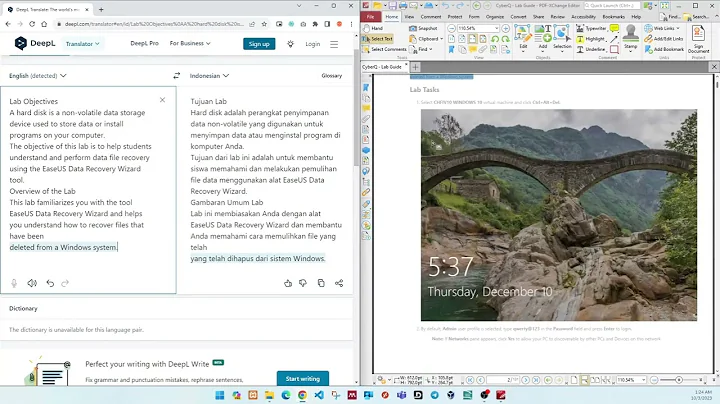Click Add/Edit Links in the ribbon
This screenshot has width=720, height=404.
(664, 39)
